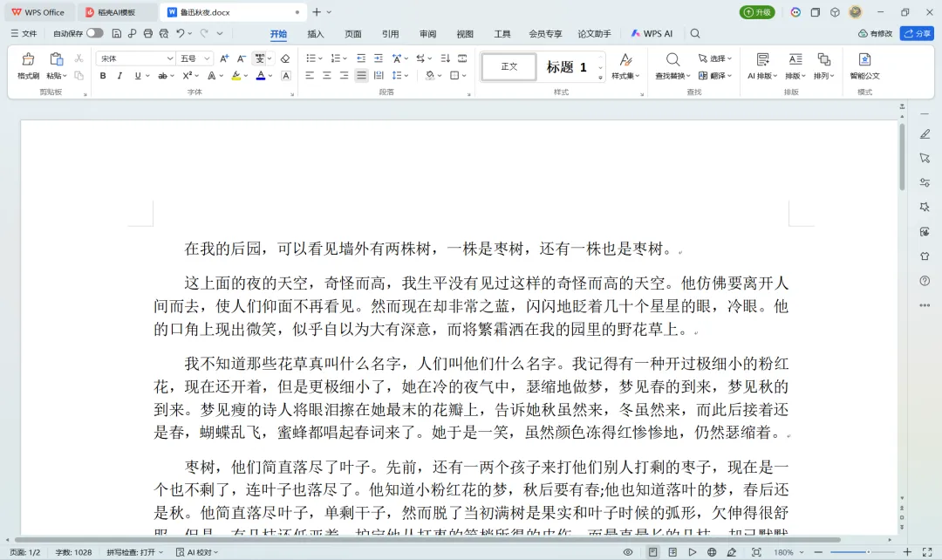Zoom in with the plus button
This screenshot has width=942, height=560.
(907, 552)
